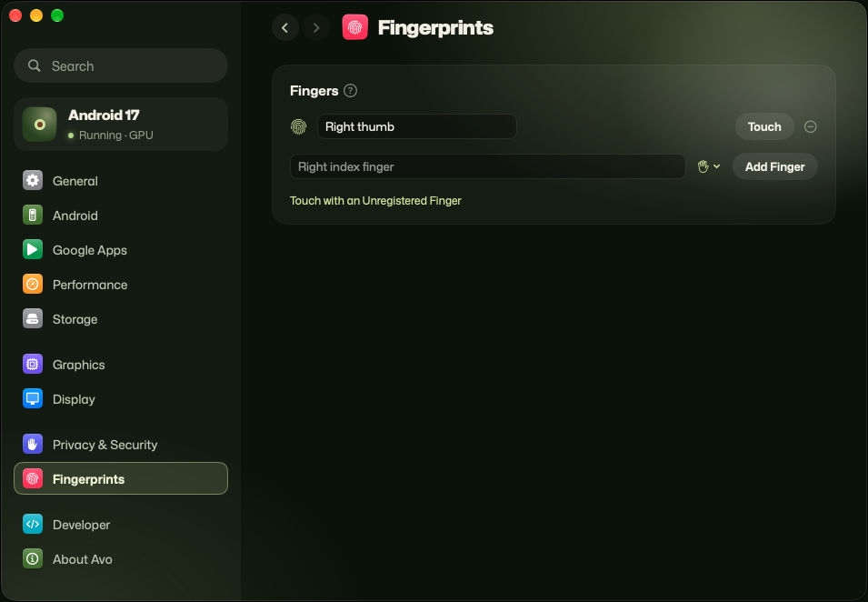Open the Performance section
868x602 pixels.
[x=121, y=284]
